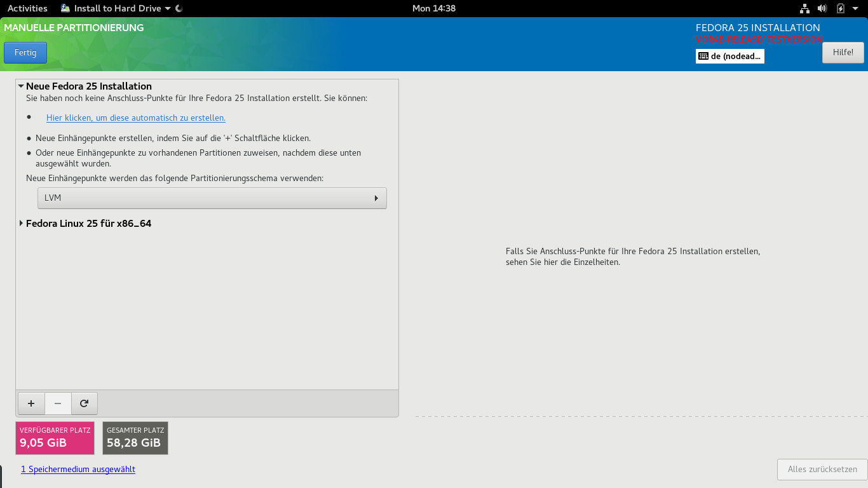Click Alles zurücksetzen button
The width and height of the screenshot is (868, 488).
pos(822,470)
